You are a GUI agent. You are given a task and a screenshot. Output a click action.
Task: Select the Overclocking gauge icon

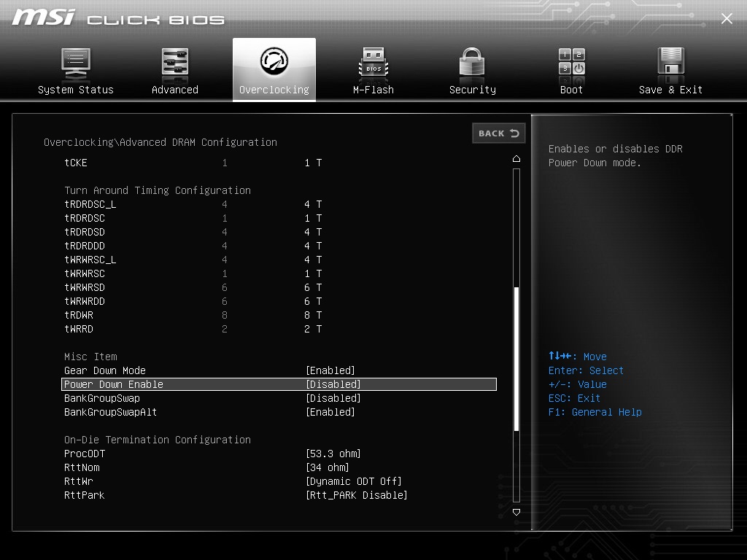click(x=274, y=61)
